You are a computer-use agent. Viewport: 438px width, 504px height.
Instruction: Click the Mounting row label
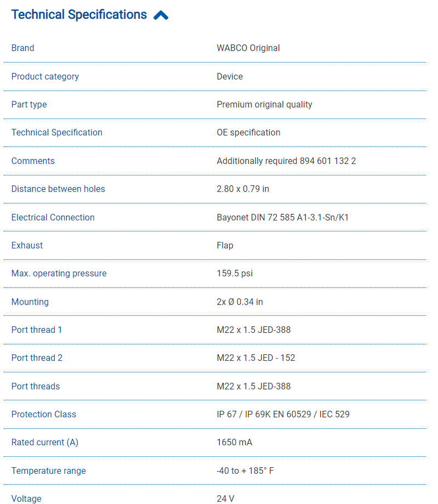[x=30, y=302]
